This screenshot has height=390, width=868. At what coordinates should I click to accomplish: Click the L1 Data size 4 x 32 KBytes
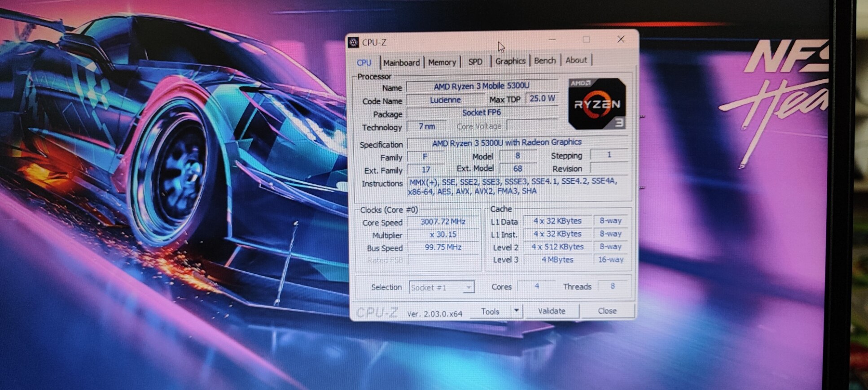point(557,221)
